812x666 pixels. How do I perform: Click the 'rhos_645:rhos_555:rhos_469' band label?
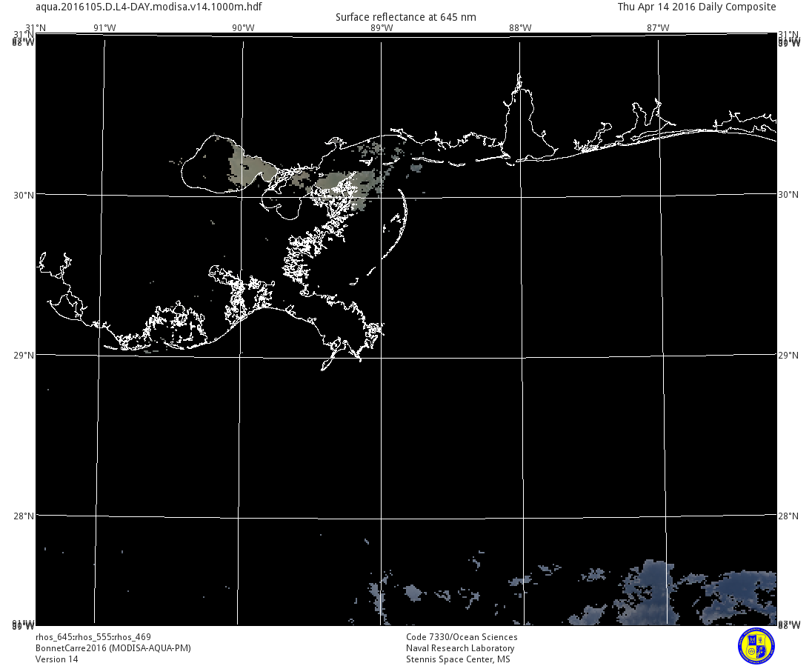pyautogui.click(x=93, y=637)
